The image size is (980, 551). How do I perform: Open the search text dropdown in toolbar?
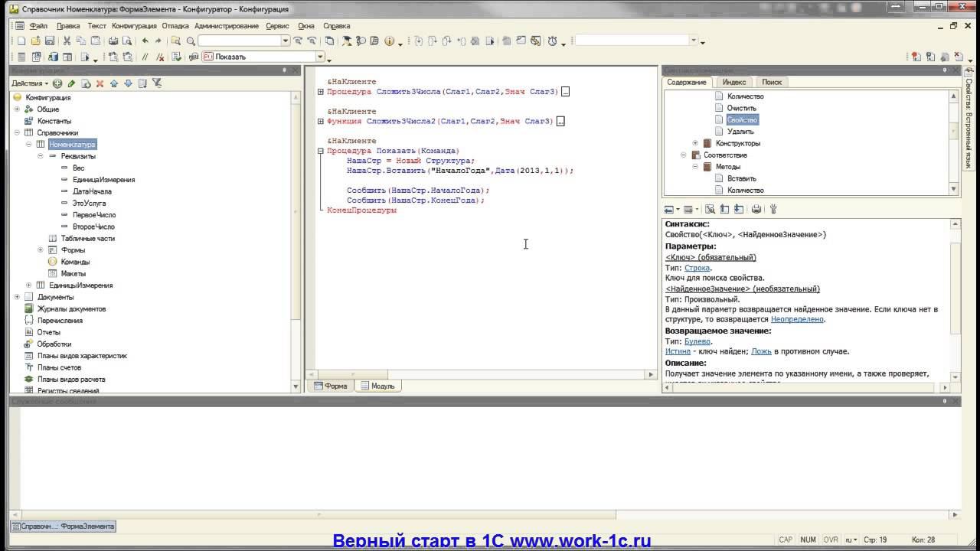click(x=286, y=41)
